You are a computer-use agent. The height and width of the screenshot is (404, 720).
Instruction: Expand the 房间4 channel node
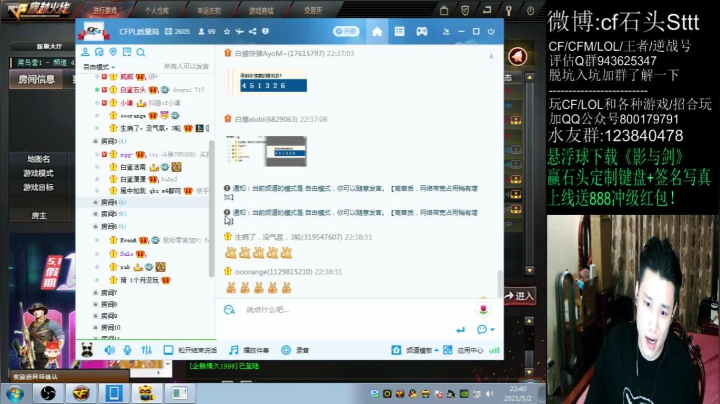96,202
